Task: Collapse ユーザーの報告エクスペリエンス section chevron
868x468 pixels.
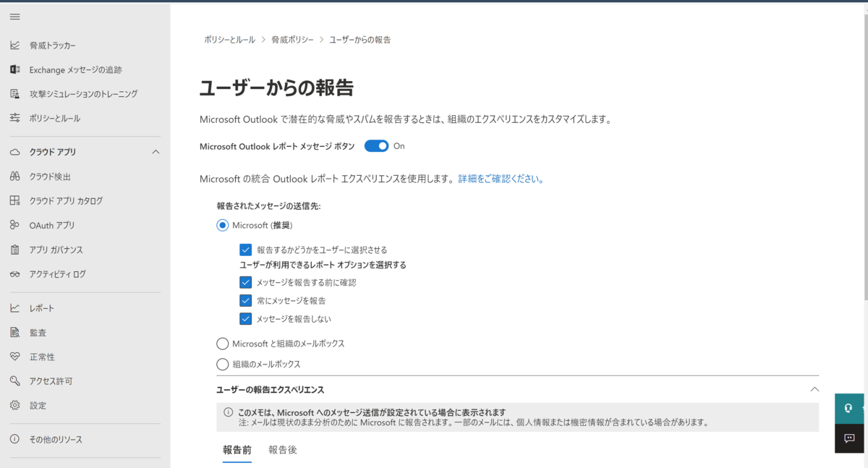Action: pos(814,389)
